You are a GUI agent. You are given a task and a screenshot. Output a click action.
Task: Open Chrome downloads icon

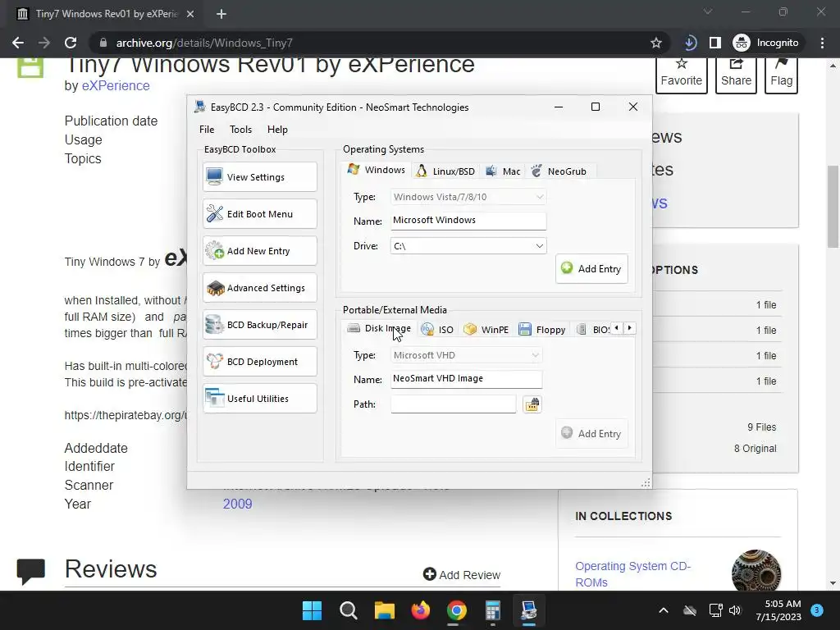pos(691,43)
